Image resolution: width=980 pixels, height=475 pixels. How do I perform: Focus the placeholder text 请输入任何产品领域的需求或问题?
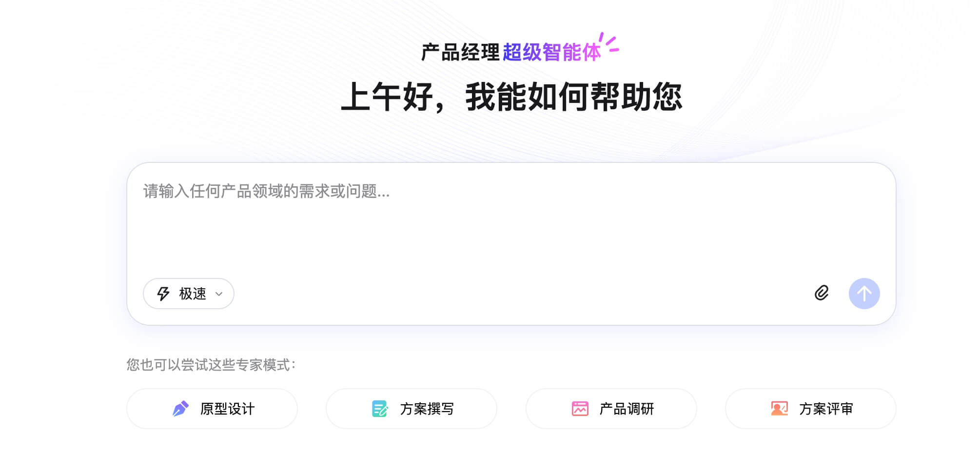click(x=266, y=191)
